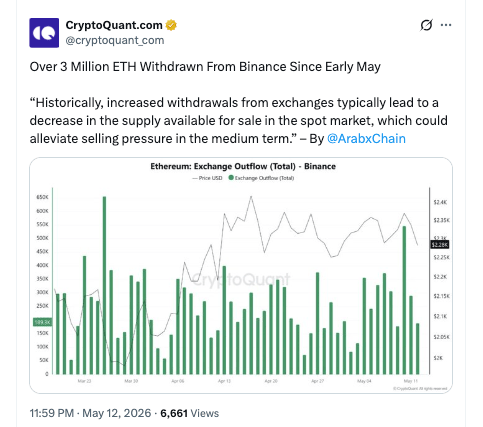Click the green 189.3K axis label

pyautogui.click(x=42, y=322)
